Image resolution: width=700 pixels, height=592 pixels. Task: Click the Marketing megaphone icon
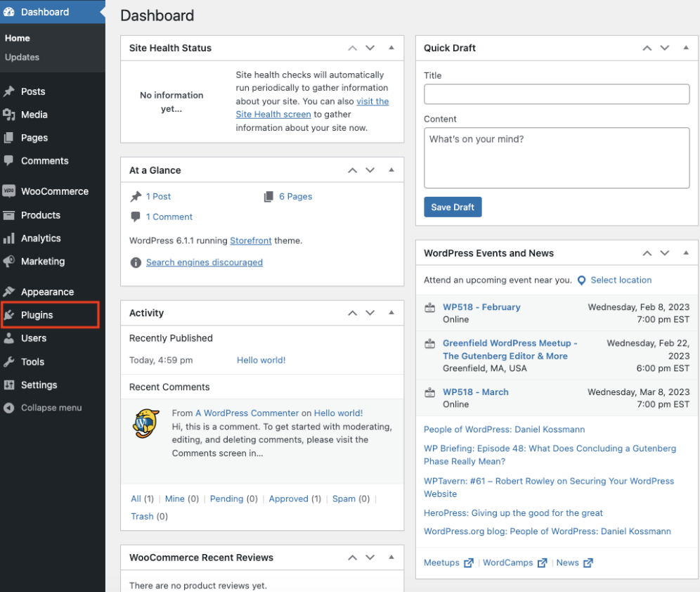(9, 261)
